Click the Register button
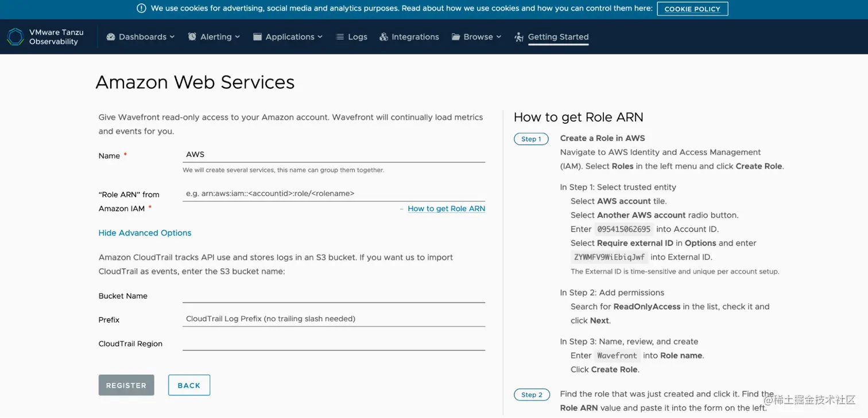The image size is (868, 418). (x=126, y=385)
